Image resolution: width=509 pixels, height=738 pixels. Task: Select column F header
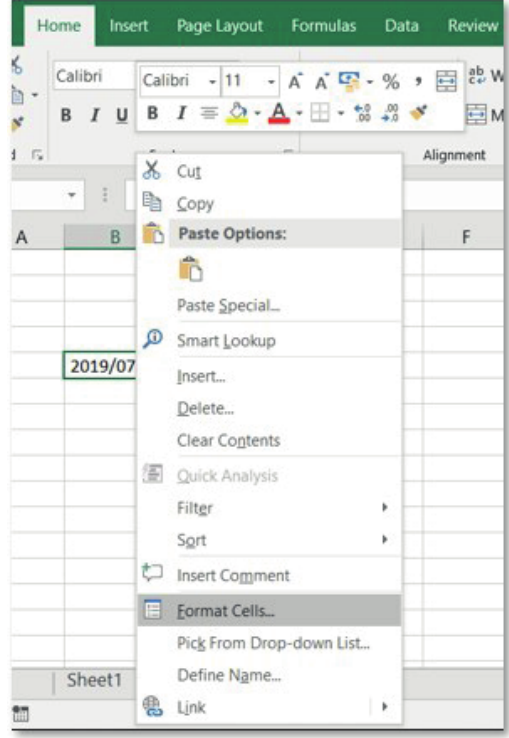pos(464,236)
